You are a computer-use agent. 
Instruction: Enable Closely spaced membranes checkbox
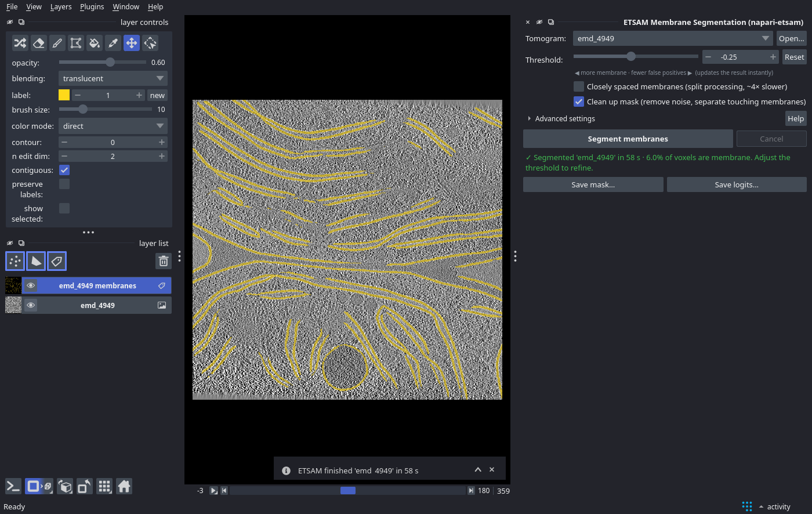pos(579,86)
